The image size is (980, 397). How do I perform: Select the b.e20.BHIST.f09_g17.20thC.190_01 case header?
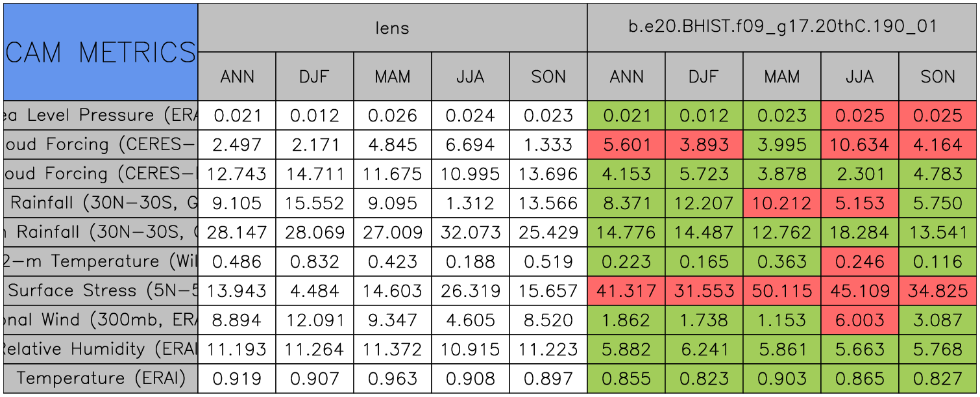(x=782, y=27)
